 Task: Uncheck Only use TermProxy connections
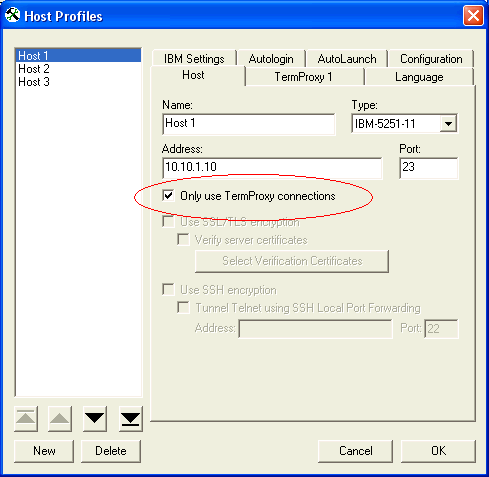pos(168,196)
